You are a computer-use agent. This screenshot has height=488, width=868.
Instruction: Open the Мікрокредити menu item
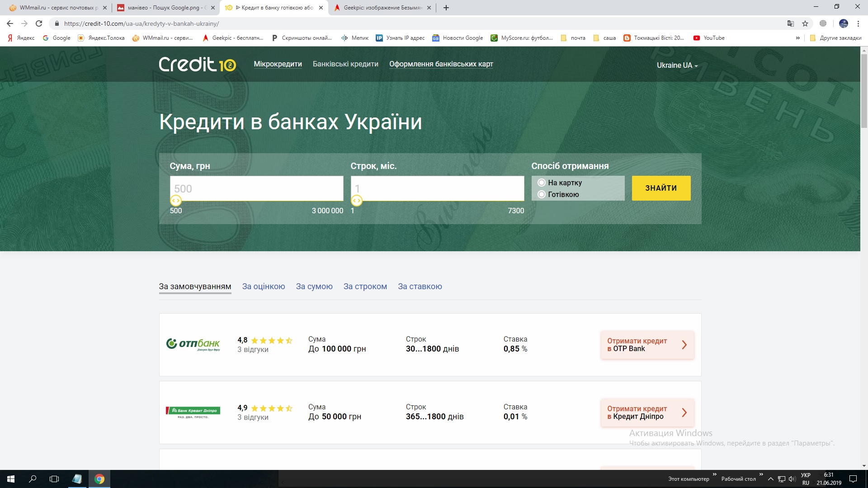point(277,64)
